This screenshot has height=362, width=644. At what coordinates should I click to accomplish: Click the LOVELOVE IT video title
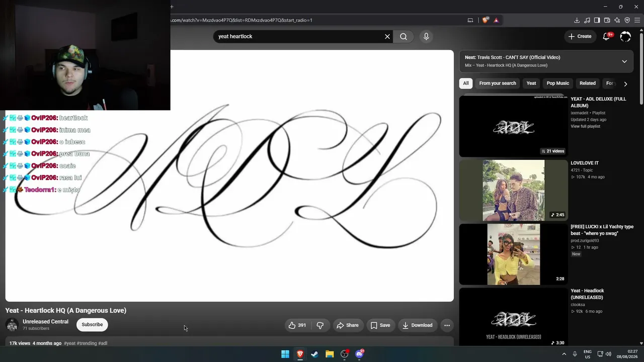tap(585, 163)
